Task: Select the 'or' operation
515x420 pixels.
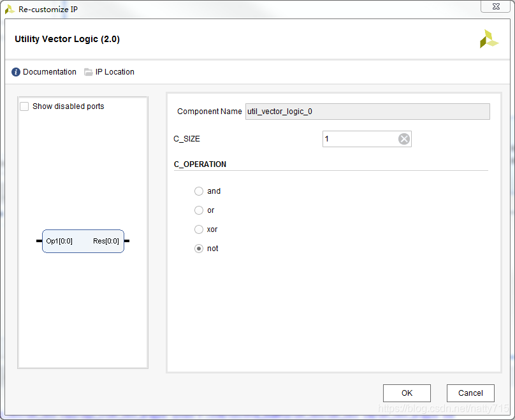Action: point(199,210)
